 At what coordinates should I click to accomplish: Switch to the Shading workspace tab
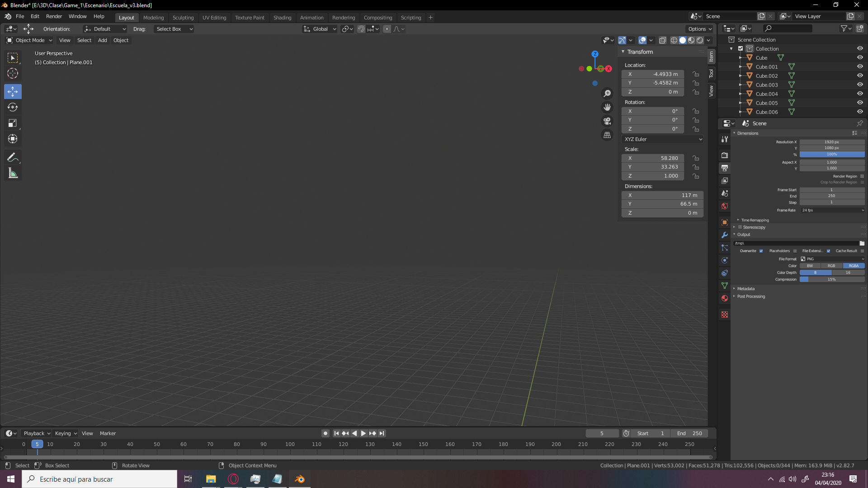(x=282, y=18)
